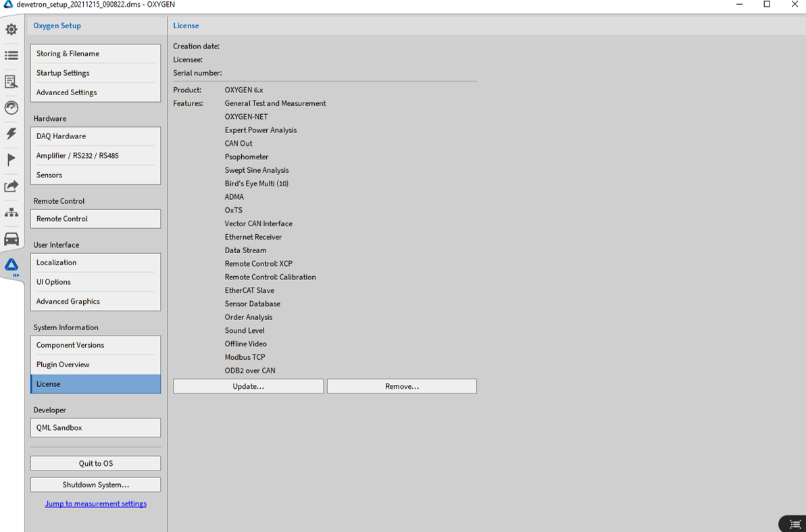This screenshot has width=806, height=532.
Task: Click the Quit to OS button
Action: (95, 463)
